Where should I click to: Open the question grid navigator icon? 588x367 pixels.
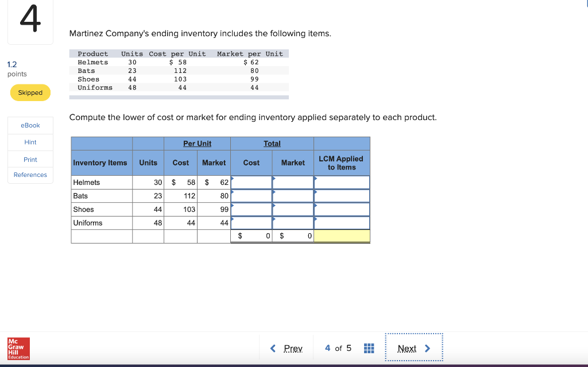pyautogui.click(x=369, y=348)
